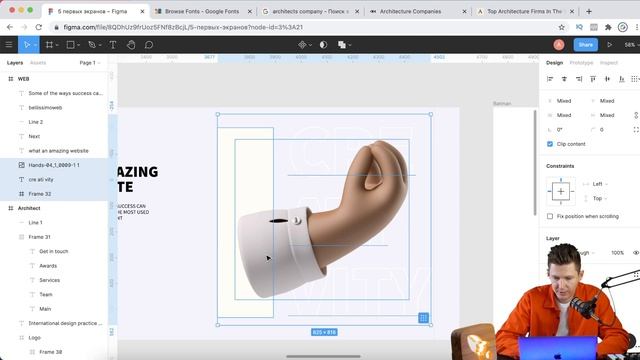Select the Comment tool

coord(149,44)
